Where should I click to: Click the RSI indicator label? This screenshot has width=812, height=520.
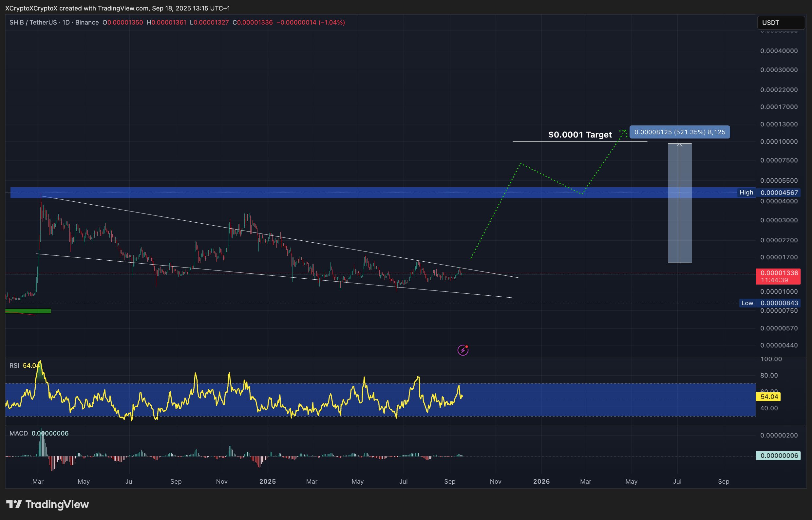[x=14, y=366]
